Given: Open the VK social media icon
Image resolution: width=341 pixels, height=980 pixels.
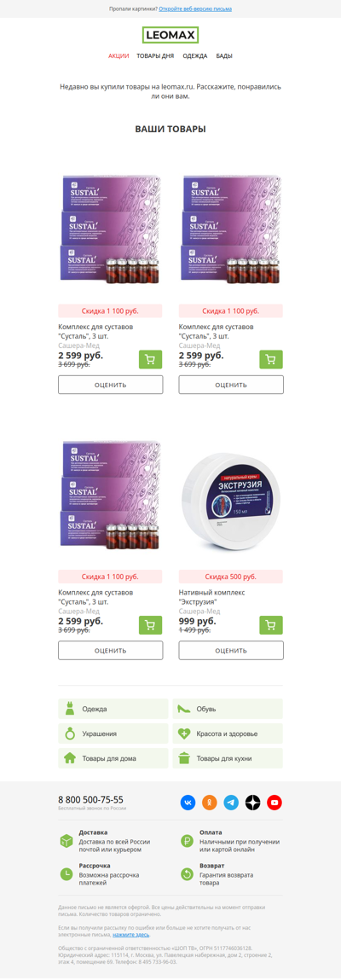Looking at the screenshot, I should pyautogui.click(x=188, y=803).
